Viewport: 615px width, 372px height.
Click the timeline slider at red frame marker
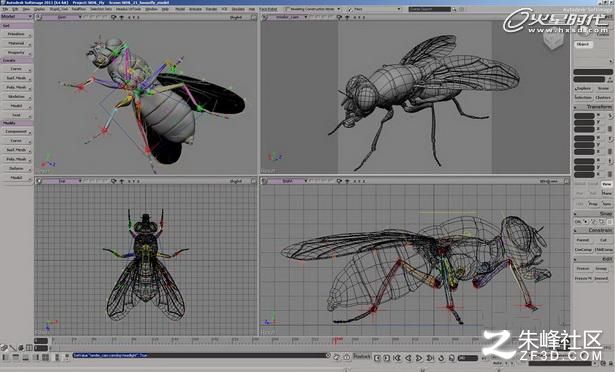point(337,340)
